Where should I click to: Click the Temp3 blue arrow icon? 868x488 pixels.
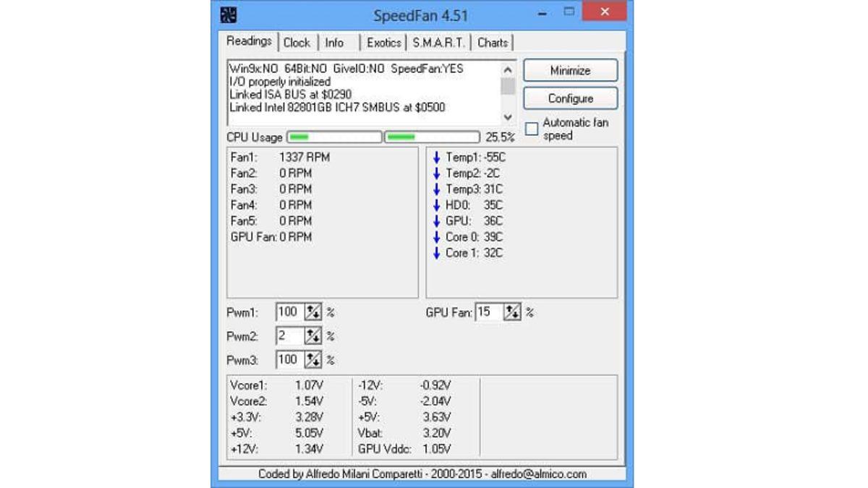436,189
